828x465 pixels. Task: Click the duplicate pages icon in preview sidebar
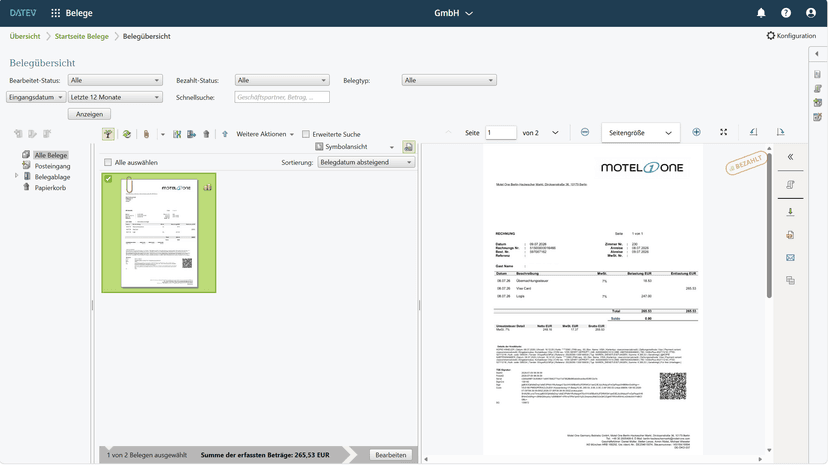pyautogui.click(x=791, y=280)
